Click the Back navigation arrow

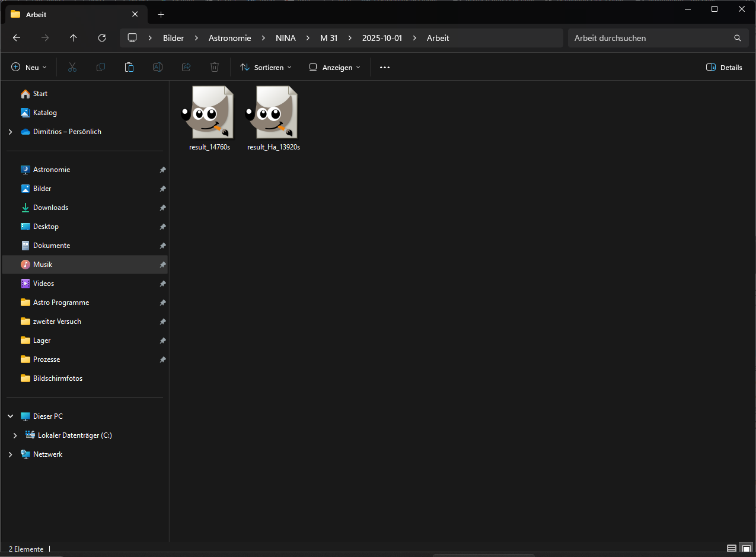17,38
